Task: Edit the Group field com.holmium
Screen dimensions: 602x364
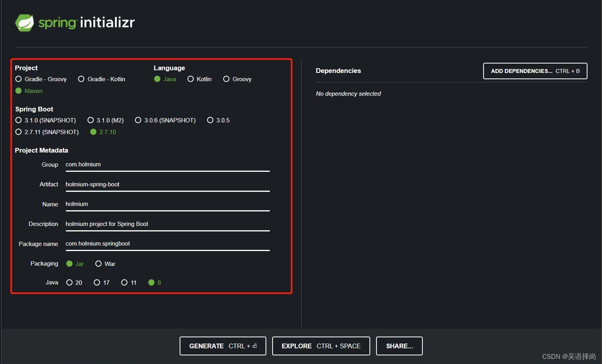Action: [x=167, y=165]
